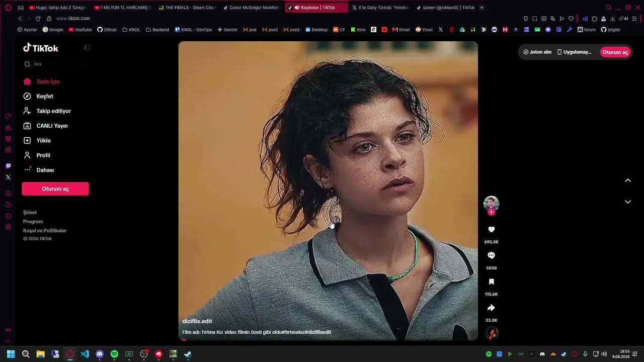Open the X icon in Opera sidebar
644x362 pixels.
pyautogui.click(x=8, y=177)
